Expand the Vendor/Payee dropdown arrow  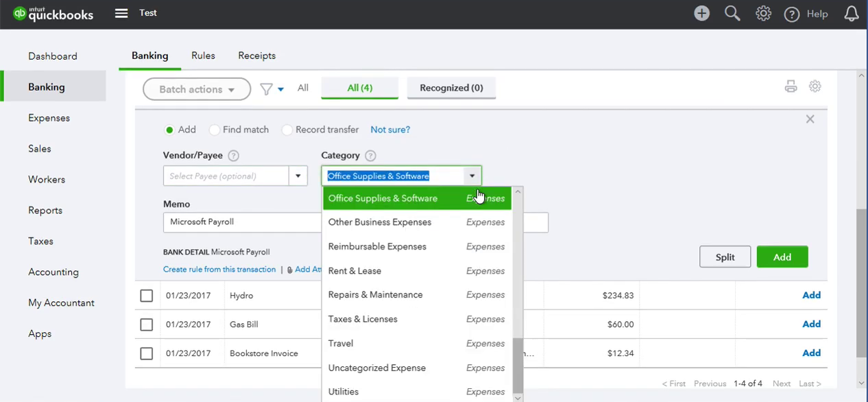pyautogui.click(x=298, y=176)
